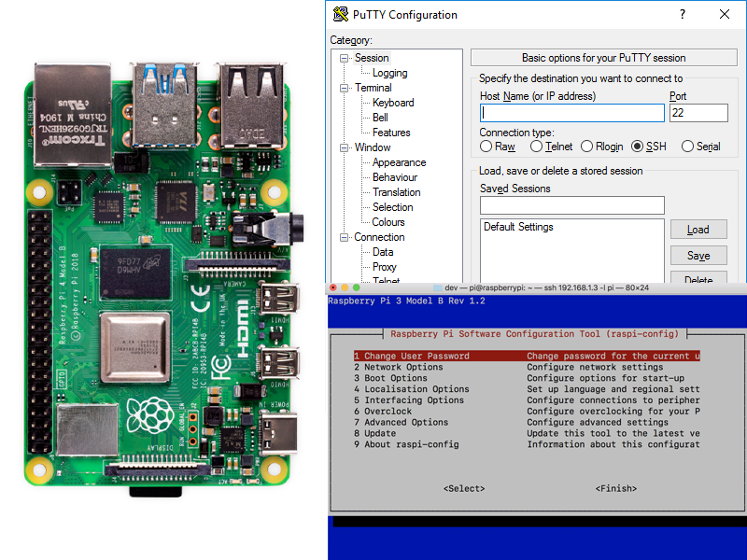Collapse the Connection tree node

click(x=344, y=237)
